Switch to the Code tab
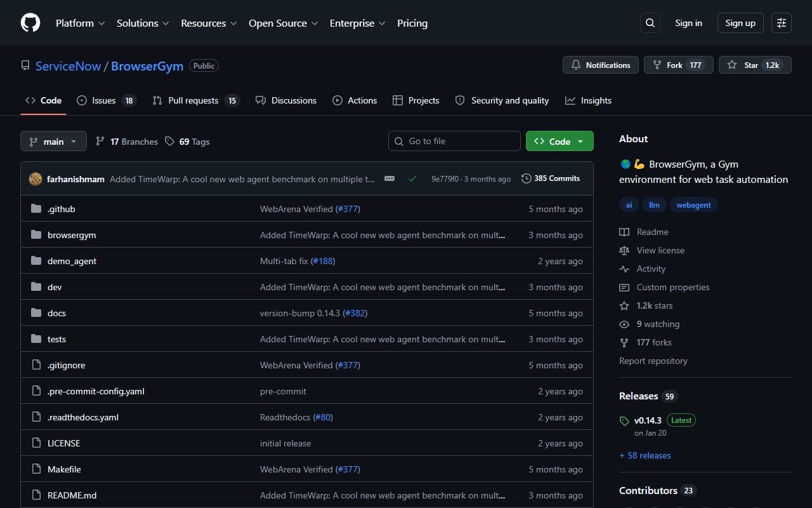This screenshot has width=812, height=508. pyautogui.click(x=43, y=100)
